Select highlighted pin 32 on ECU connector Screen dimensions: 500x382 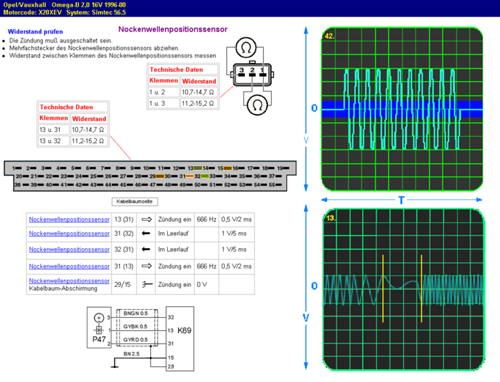click(x=204, y=176)
